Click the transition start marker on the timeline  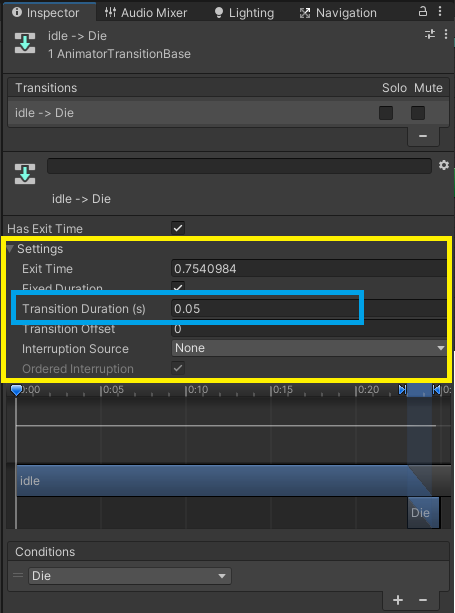(403, 389)
